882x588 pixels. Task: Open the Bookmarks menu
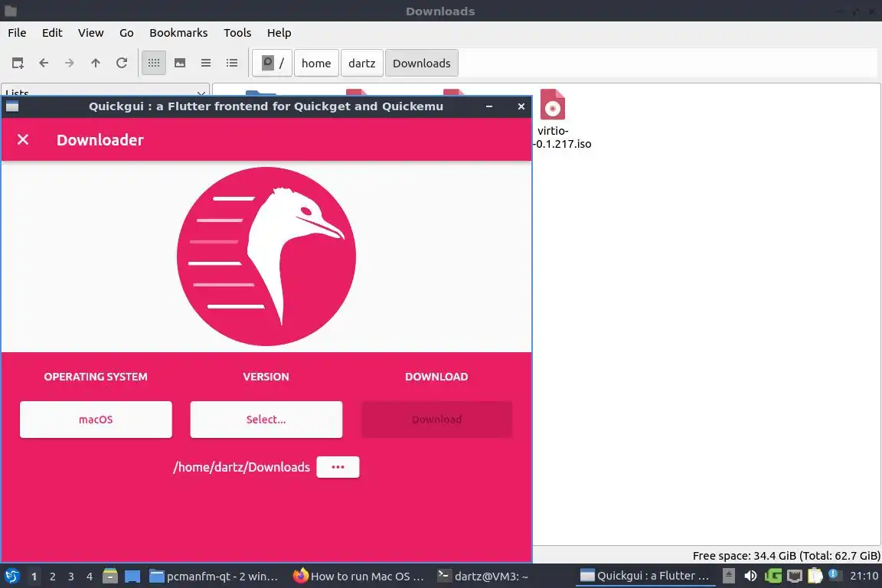click(x=178, y=33)
